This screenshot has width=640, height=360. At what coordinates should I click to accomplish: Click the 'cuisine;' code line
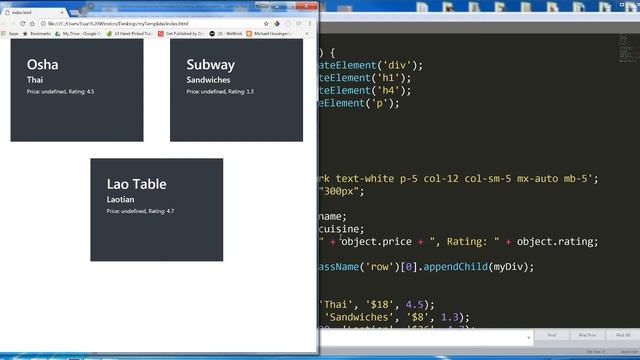(x=342, y=229)
